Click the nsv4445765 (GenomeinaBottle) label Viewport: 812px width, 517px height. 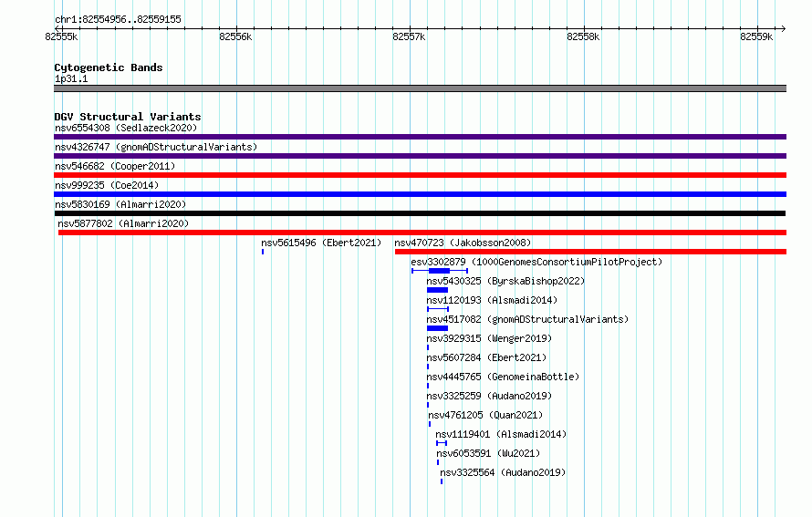click(503, 377)
